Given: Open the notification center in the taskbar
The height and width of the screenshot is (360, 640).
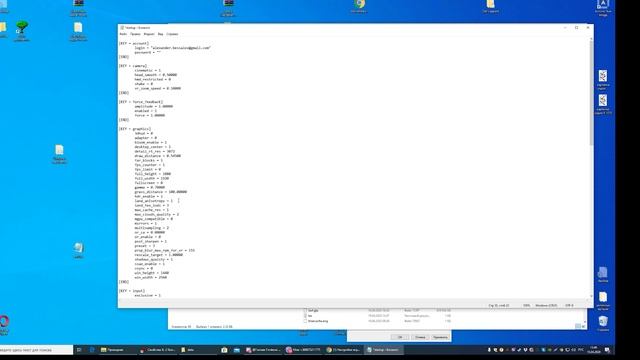Looking at the screenshot, I should pyautogui.click(x=607, y=350).
